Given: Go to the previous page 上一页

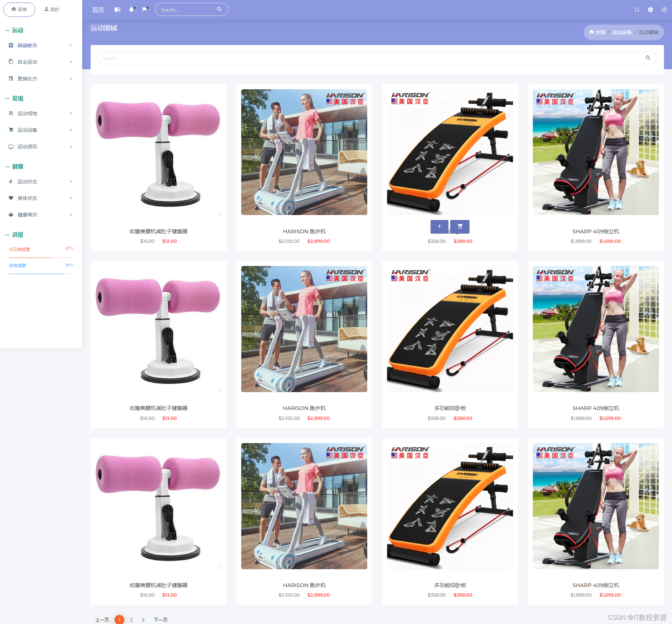Looking at the screenshot, I should (x=102, y=619).
